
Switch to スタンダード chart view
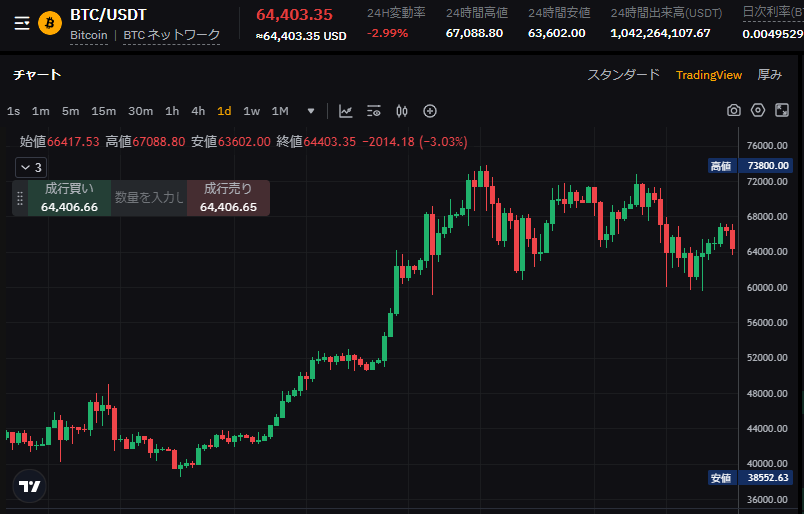(x=624, y=75)
